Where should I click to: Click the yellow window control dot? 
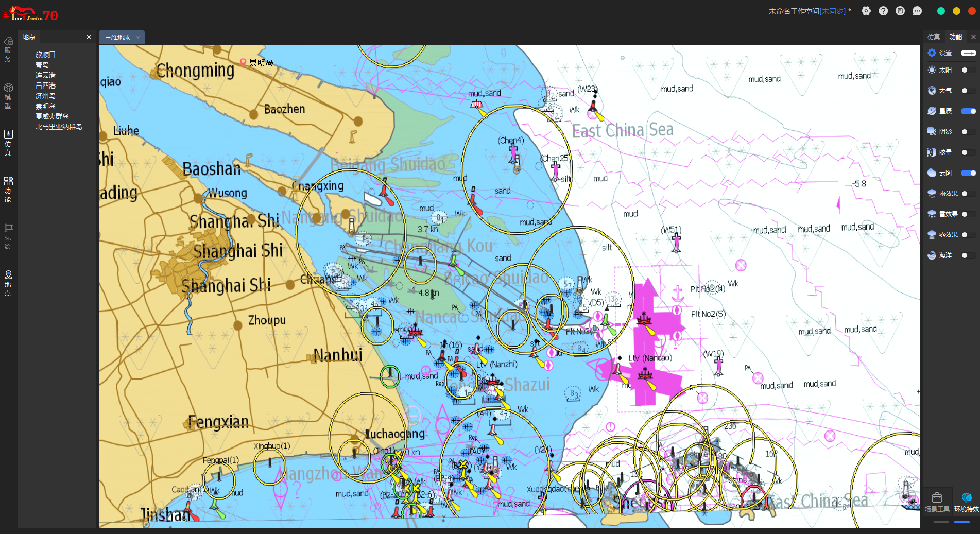coord(956,11)
